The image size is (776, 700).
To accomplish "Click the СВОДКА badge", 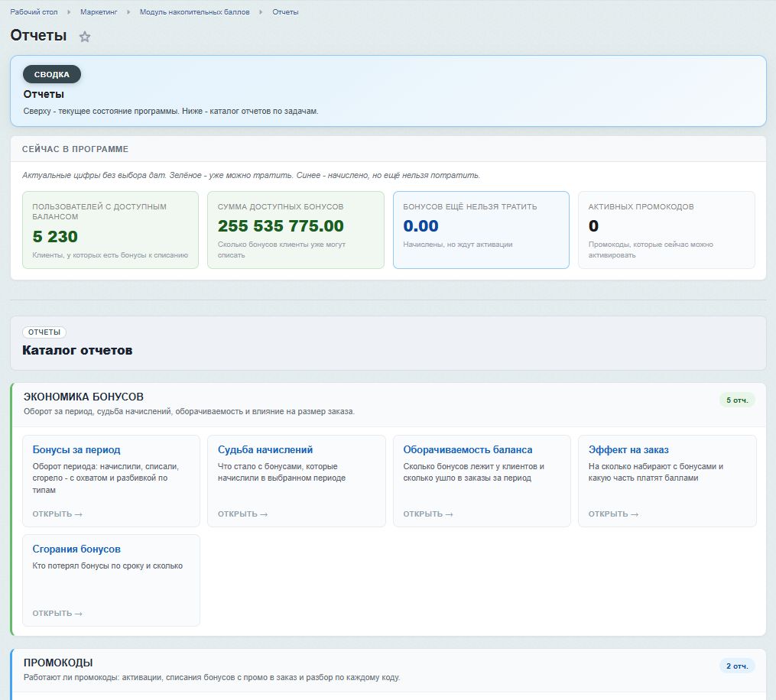I will coord(52,74).
